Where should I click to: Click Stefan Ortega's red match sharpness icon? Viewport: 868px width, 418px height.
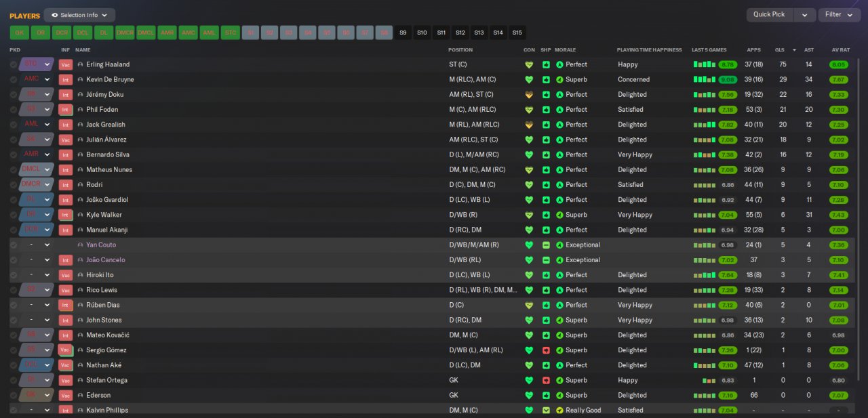click(x=546, y=381)
